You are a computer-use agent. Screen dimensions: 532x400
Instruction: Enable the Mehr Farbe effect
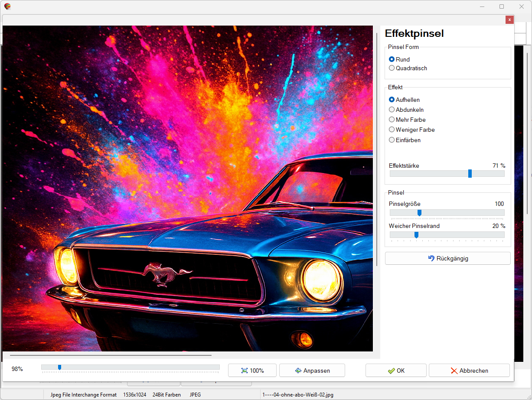click(x=392, y=120)
